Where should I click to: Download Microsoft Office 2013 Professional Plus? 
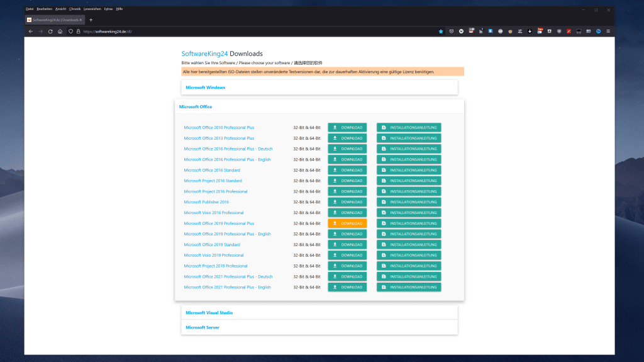pos(347,139)
